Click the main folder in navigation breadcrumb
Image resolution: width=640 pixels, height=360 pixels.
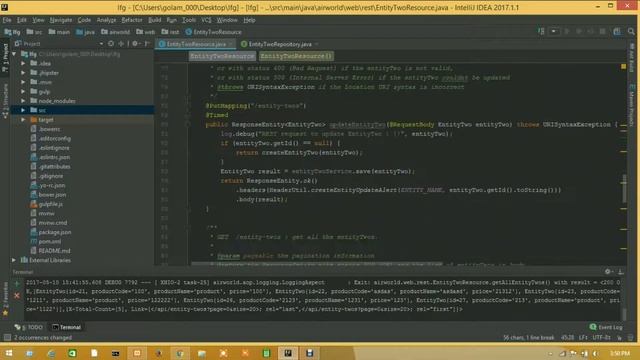[x=59, y=32]
